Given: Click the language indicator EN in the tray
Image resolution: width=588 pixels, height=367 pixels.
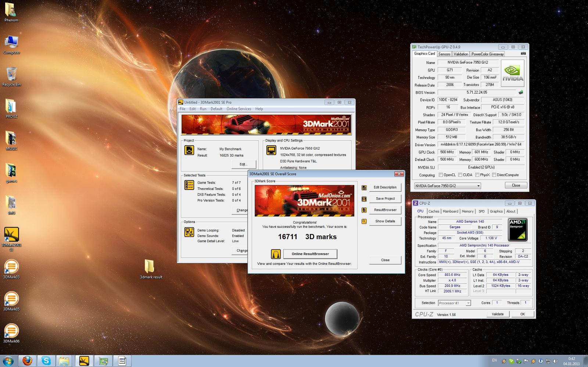Looking at the screenshot, I should pyautogui.click(x=494, y=360).
